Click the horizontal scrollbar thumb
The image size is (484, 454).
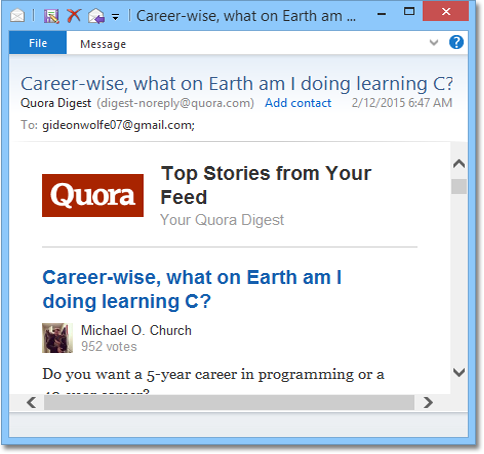click(229, 403)
